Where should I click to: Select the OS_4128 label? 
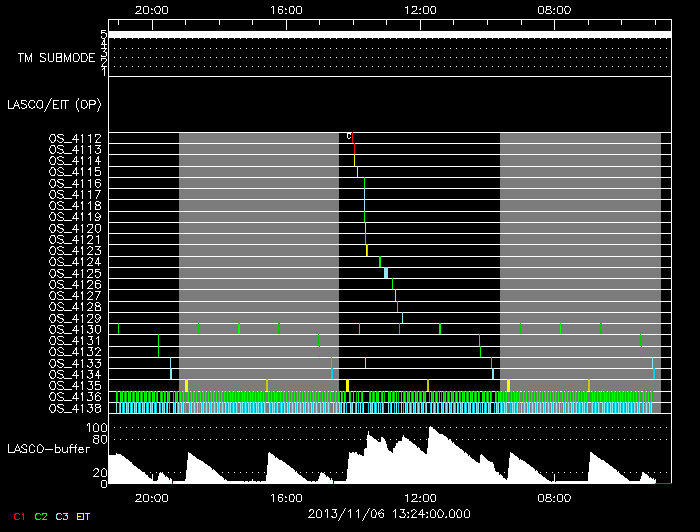point(75,307)
